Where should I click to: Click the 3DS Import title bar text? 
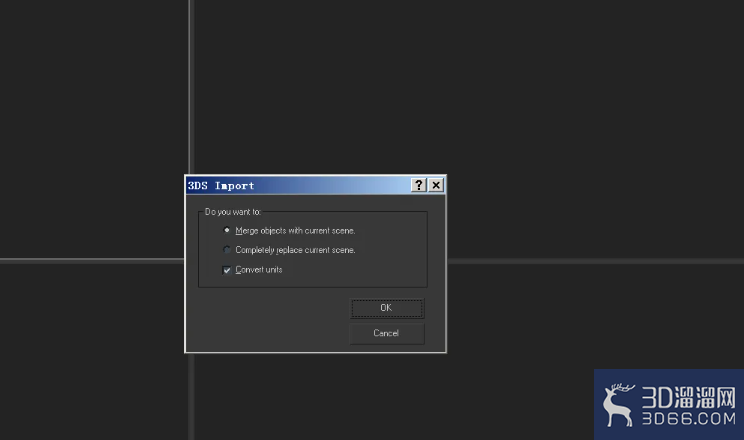point(221,186)
